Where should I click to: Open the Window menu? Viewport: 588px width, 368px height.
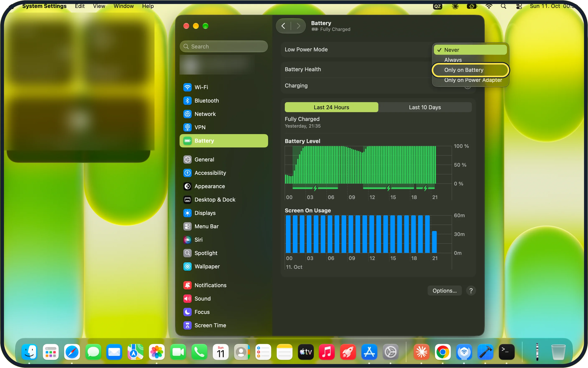[124, 6]
